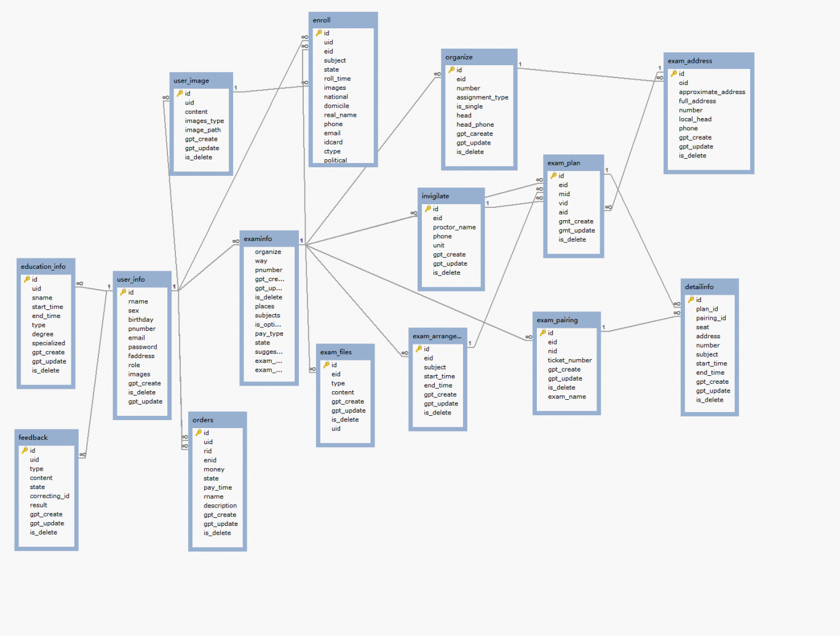Click the pay_time field in orders
Screen dimensions: 840x636
pyautogui.click(x=218, y=487)
